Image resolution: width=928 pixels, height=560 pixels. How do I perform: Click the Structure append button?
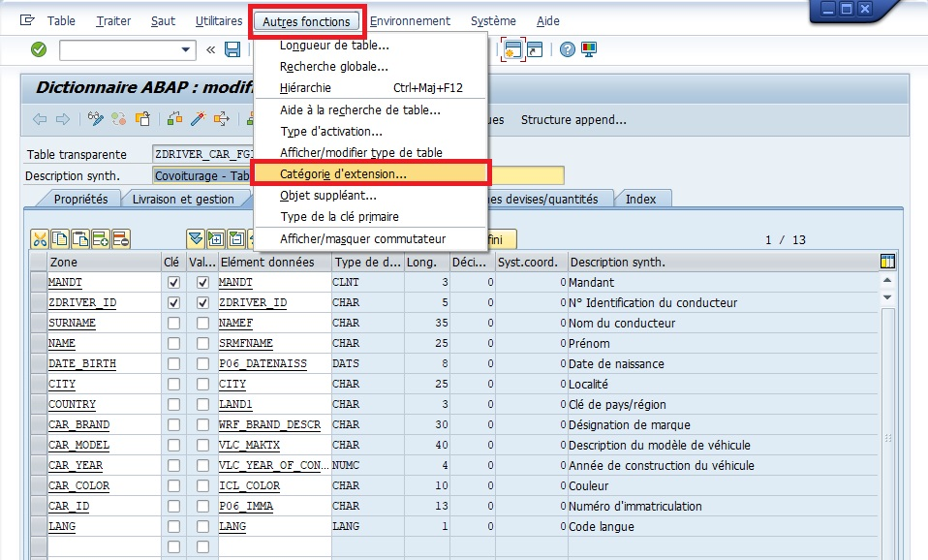pyautogui.click(x=573, y=120)
